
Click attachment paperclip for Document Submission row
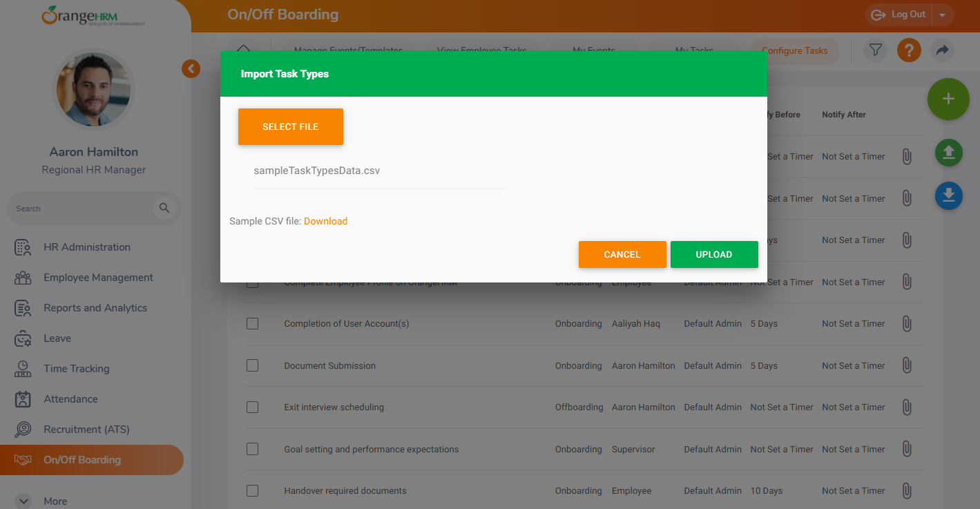coord(907,366)
